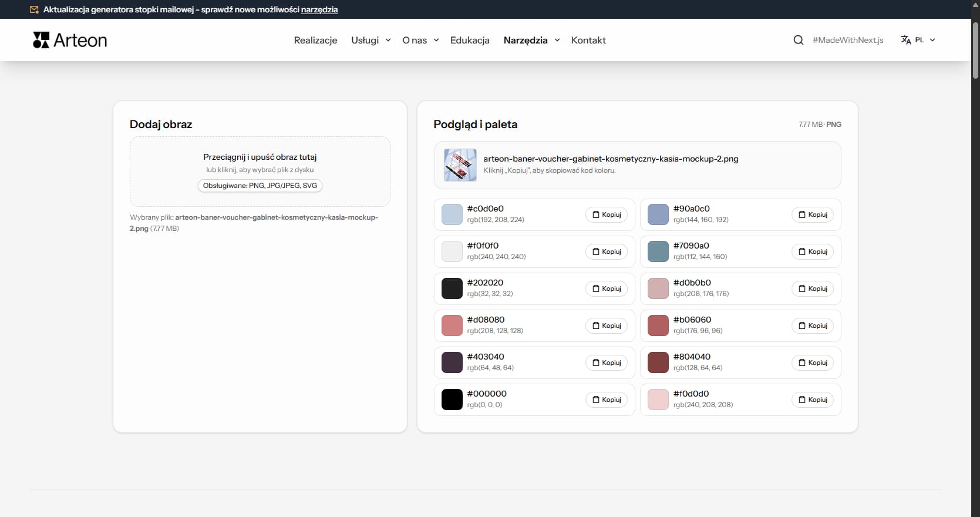Open the Kontakt menu item
Screen dimensions: 980x517
click(588, 40)
